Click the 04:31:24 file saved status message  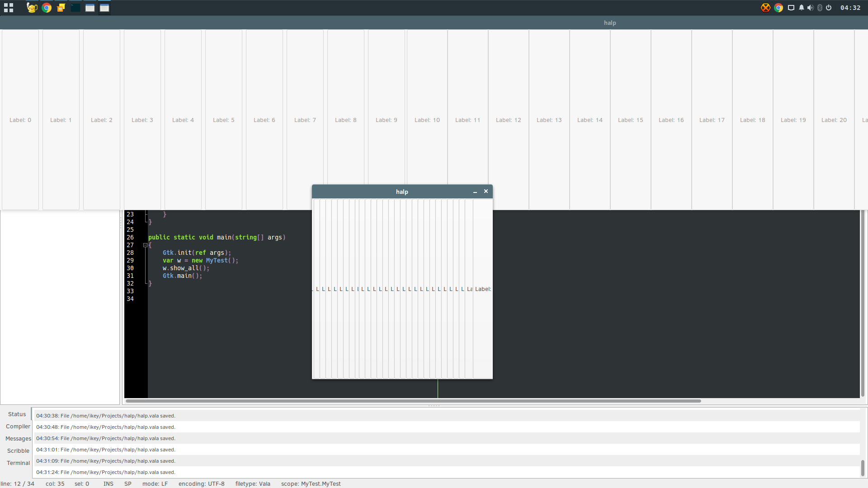pos(448,472)
